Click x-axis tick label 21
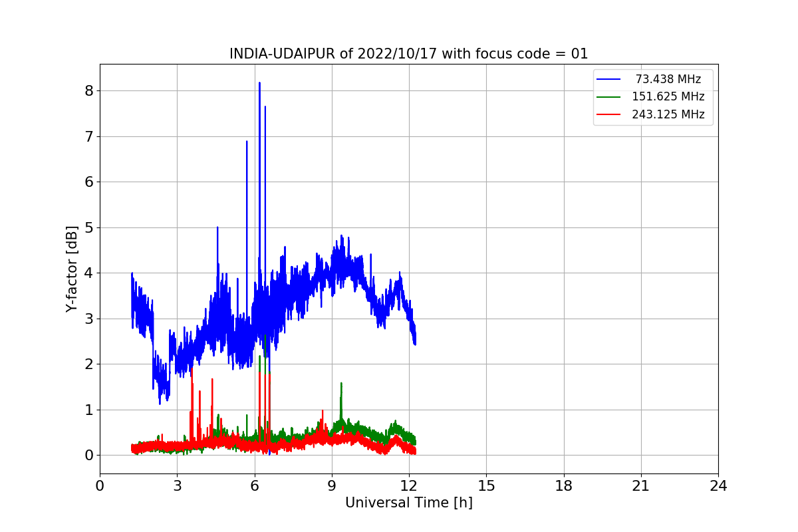This screenshot has width=798, height=532. click(x=641, y=485)
